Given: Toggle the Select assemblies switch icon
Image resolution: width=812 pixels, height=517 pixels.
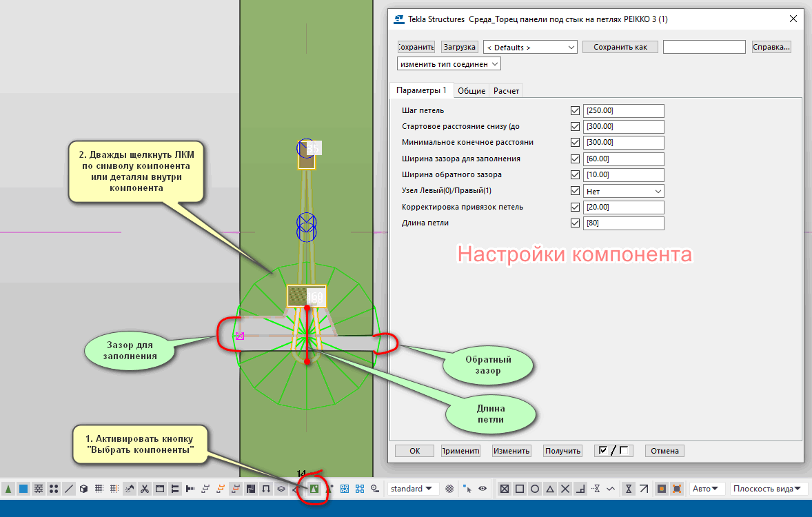Looking at the screenshot, I should pos(345,489).
